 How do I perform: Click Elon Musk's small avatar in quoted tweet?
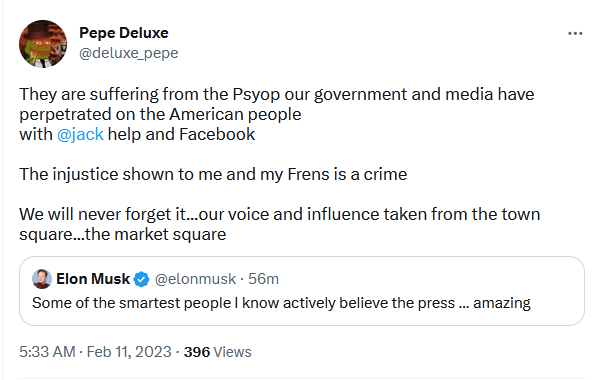point(42,279)
